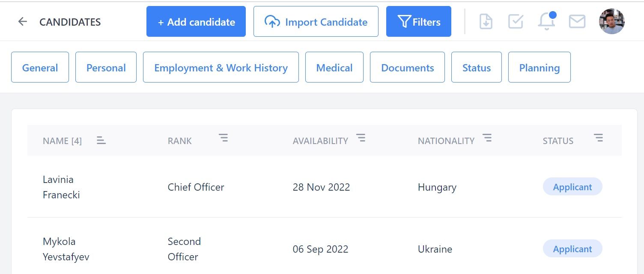Sort by NAME column icon
Screen dimensions: 644x274
coord(101,140)
